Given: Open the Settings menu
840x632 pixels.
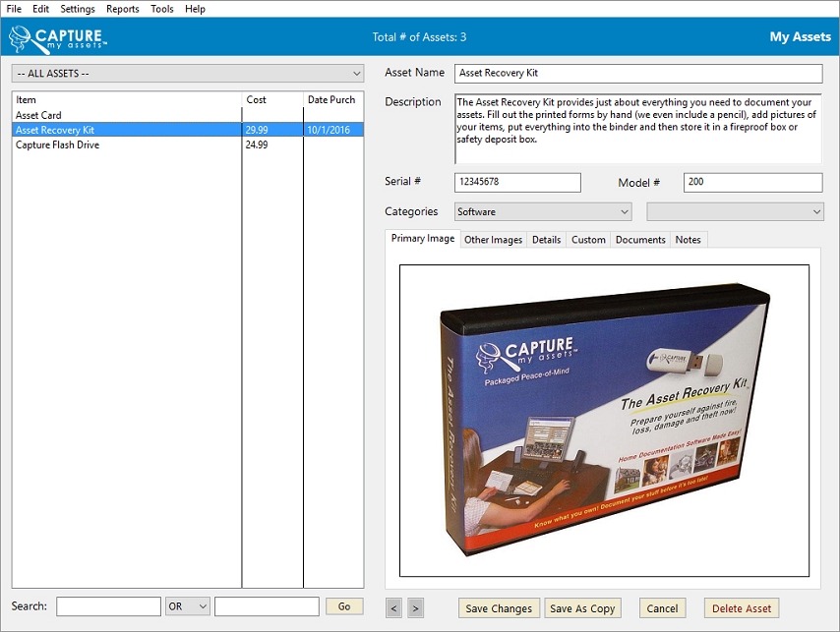Looking at the screenshot, I should 78,9.
